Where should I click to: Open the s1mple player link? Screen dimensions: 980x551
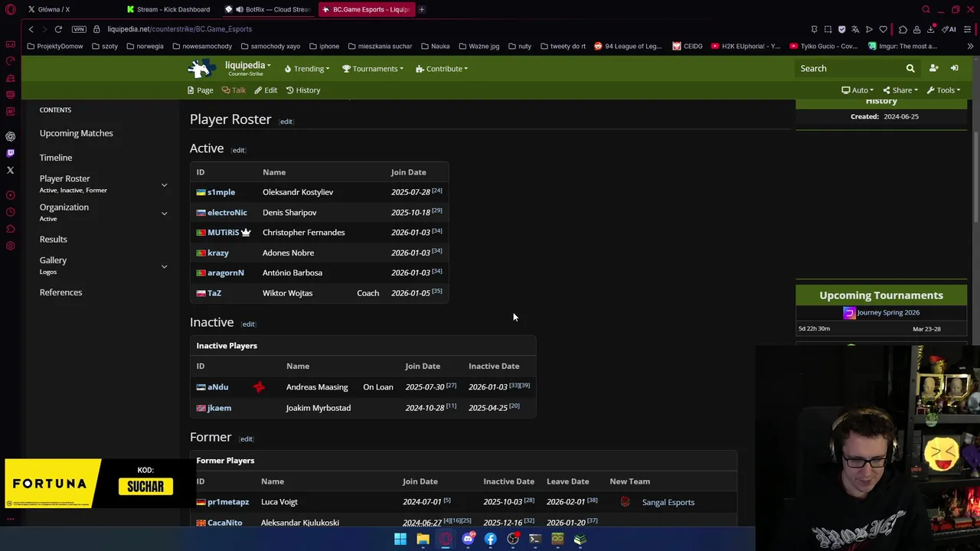click(x=221, y=192)
